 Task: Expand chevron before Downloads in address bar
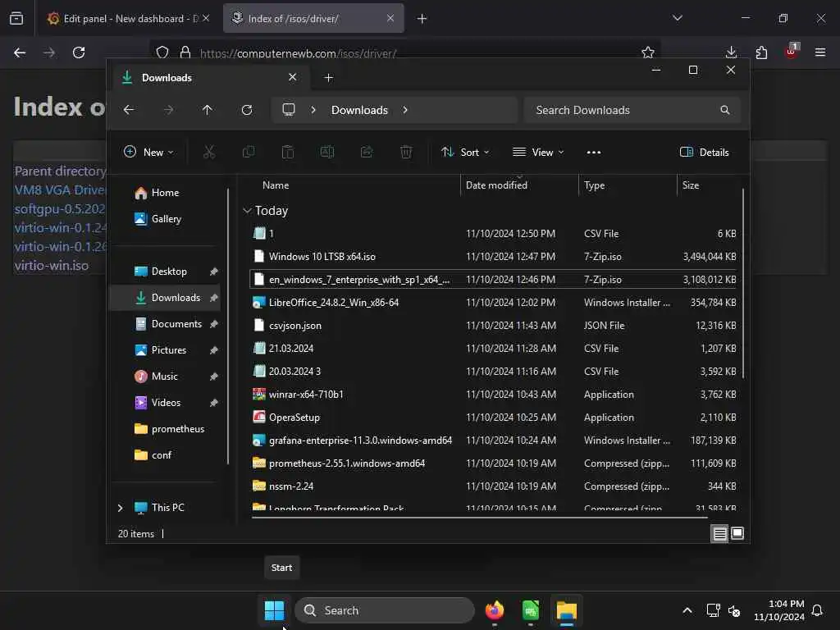[x=313, y=110]
